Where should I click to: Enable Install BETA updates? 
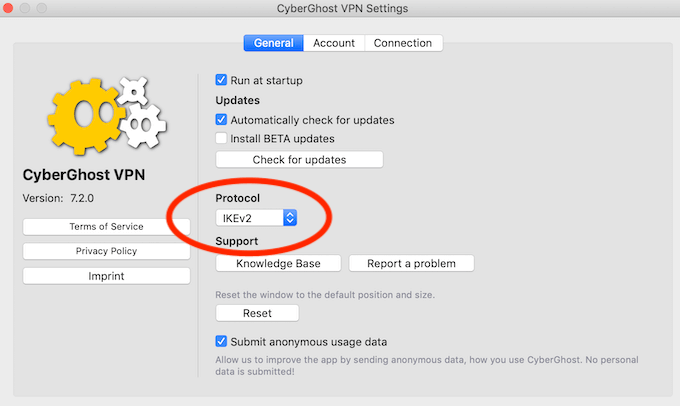click(x=222, y=139)
